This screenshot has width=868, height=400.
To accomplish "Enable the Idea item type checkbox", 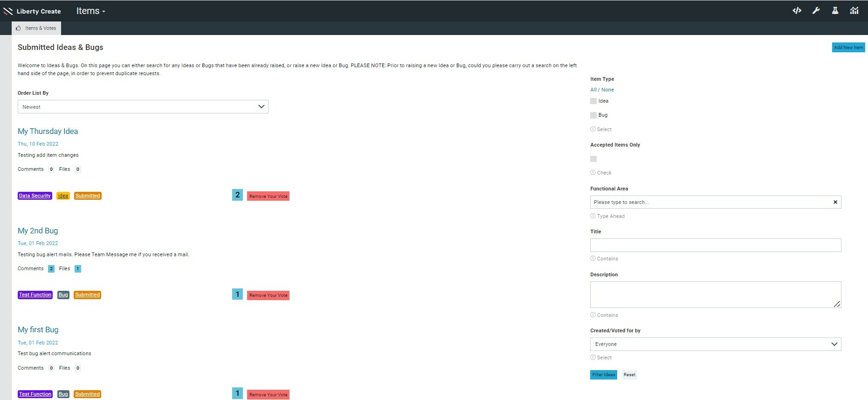I will pyautogui.click(x=593, y=101).
